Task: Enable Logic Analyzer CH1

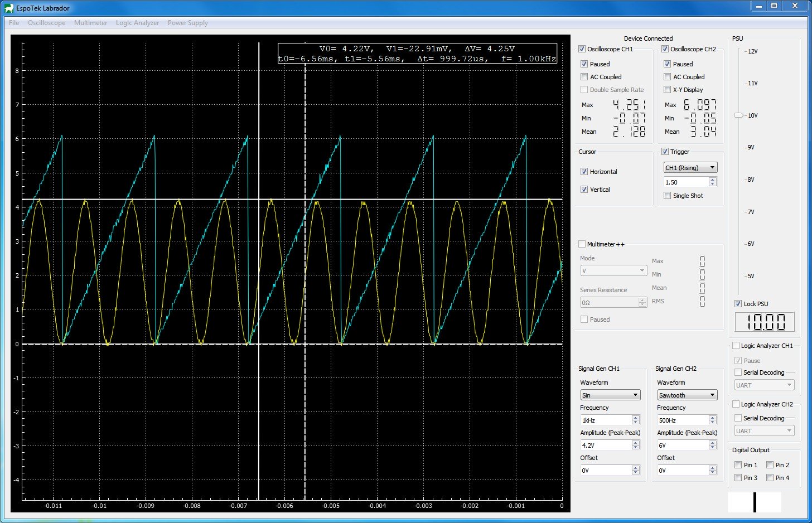Action: tap(735, 345)
